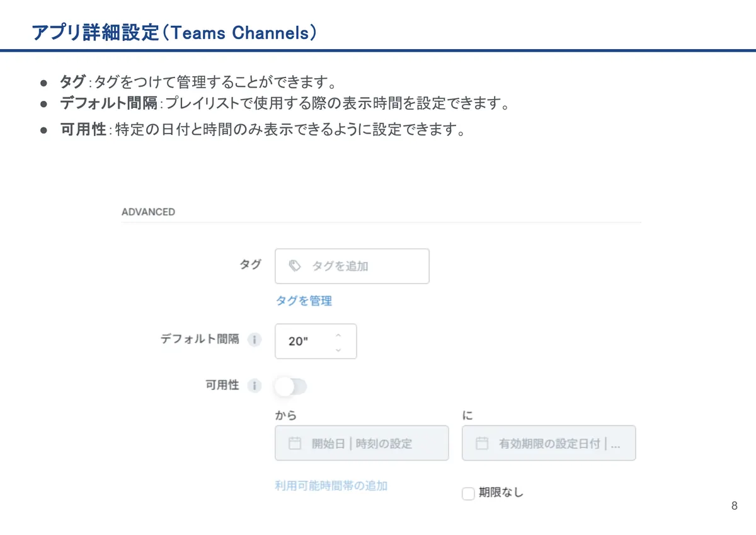
Task: Check the 期限なし checkbox
Action: coord(468,494)
